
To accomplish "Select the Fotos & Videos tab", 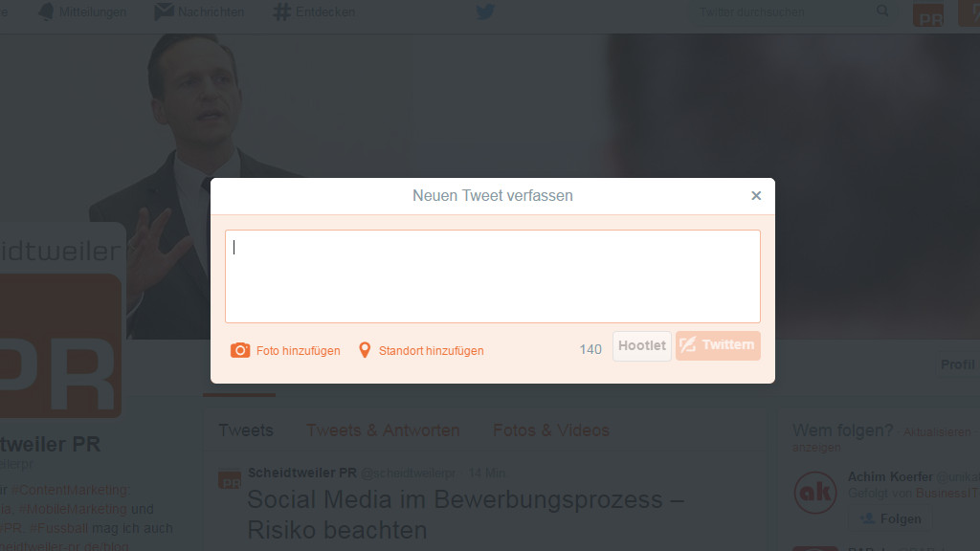I will click(551, 430).
